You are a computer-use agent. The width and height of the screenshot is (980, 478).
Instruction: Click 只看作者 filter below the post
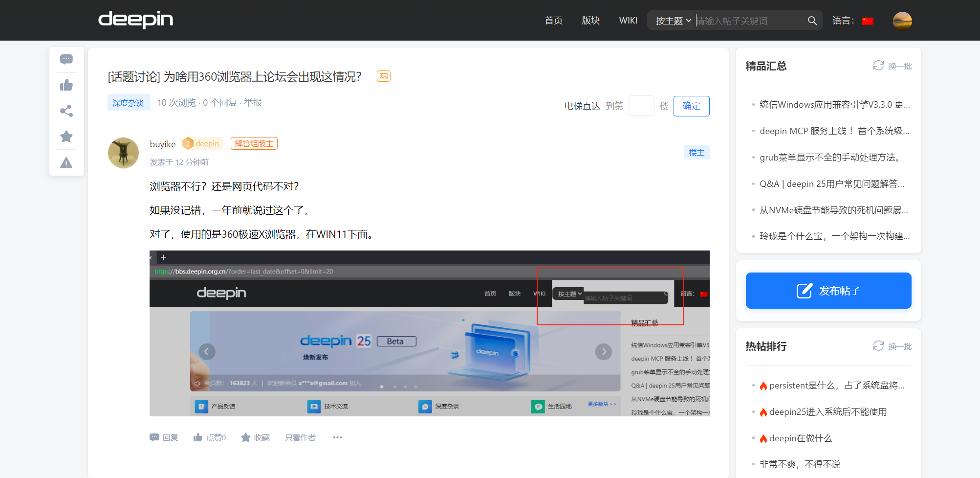(x=300, y=437)
